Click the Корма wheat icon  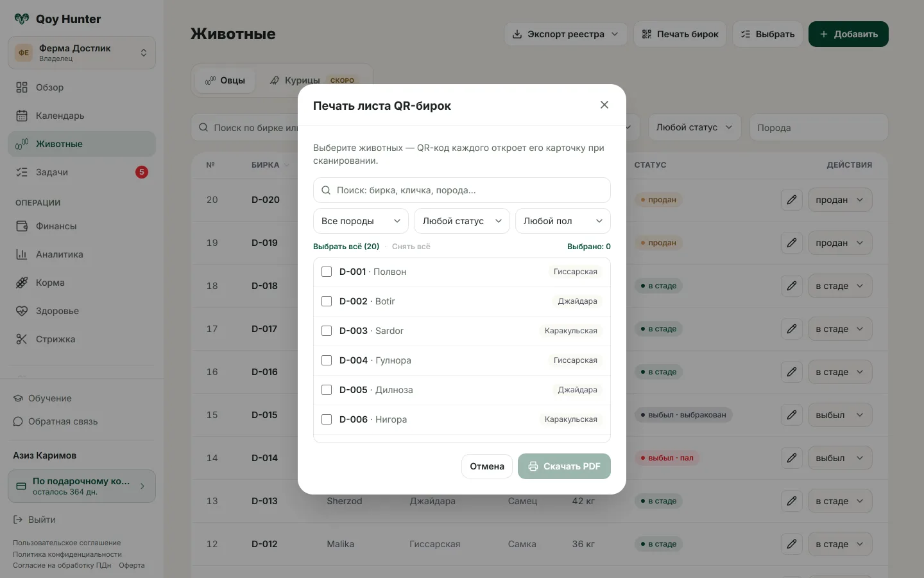point(22,283)
